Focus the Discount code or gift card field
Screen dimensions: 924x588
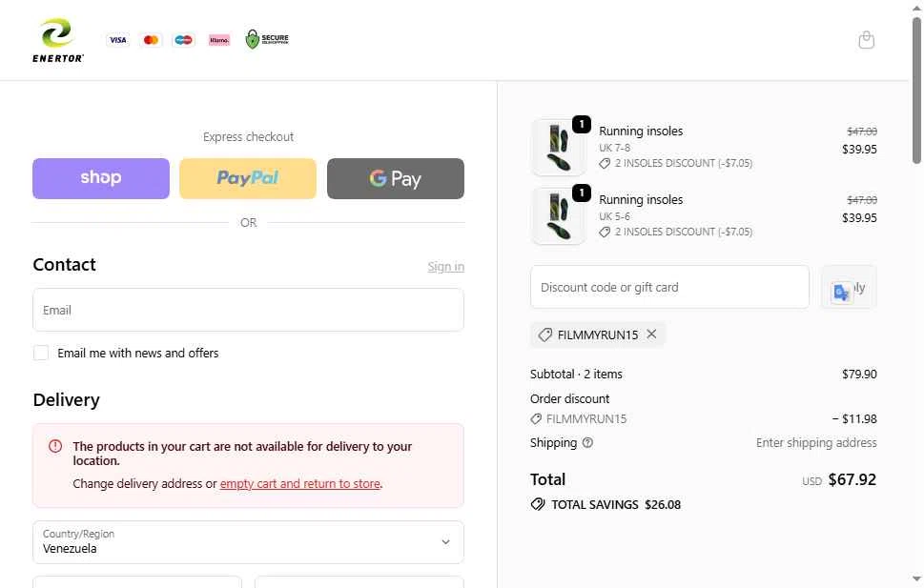pos(669,287)
